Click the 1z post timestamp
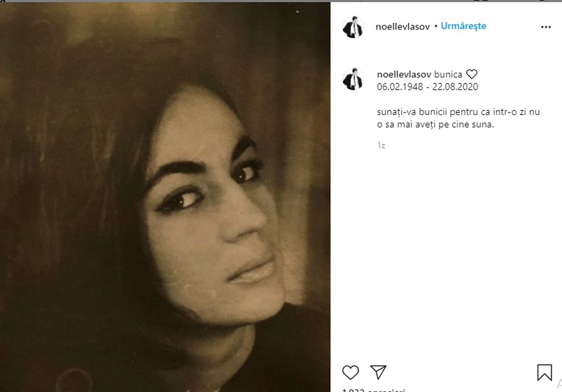Image resolution: width=562 pixels, height=392 pixels. click(x=381, y=146)
